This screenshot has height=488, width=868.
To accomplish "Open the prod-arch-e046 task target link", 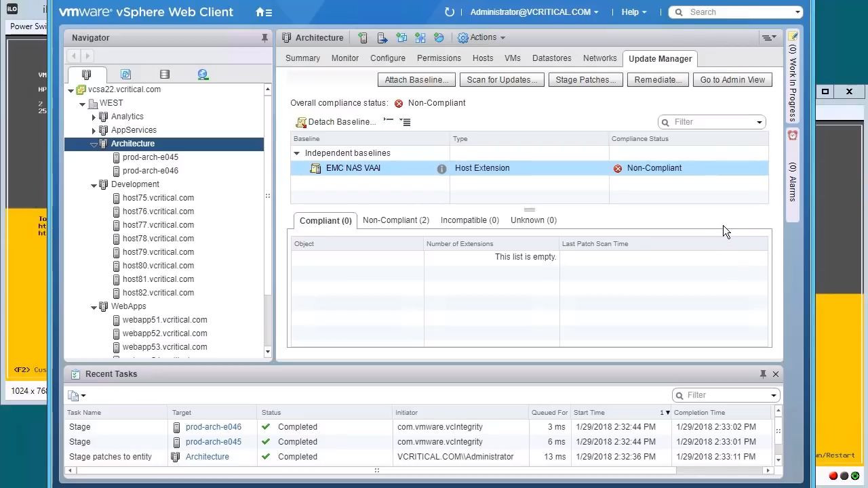I will coord(214,427).
